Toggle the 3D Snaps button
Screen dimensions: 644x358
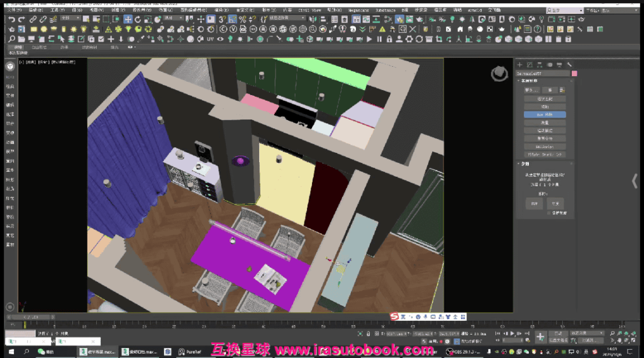pos(223,20)
